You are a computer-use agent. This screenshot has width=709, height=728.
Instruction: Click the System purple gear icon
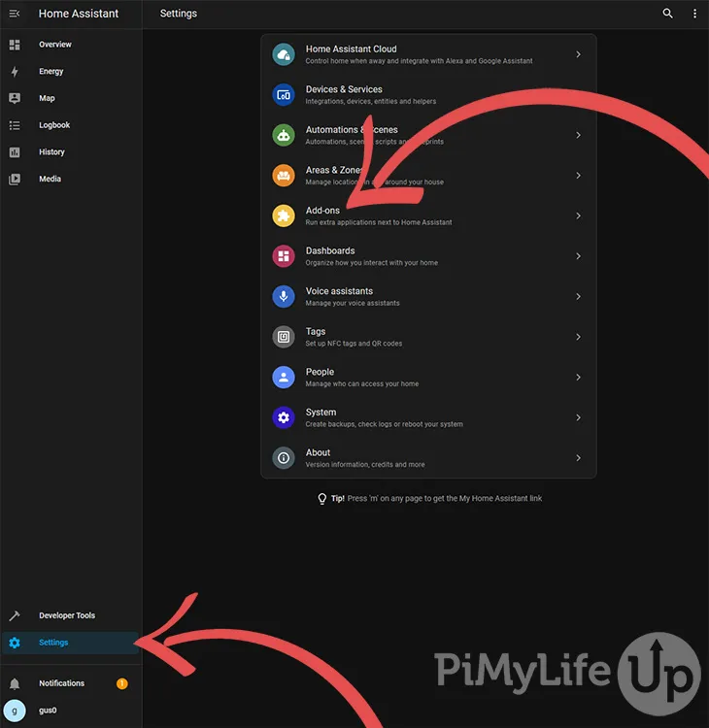284,417
